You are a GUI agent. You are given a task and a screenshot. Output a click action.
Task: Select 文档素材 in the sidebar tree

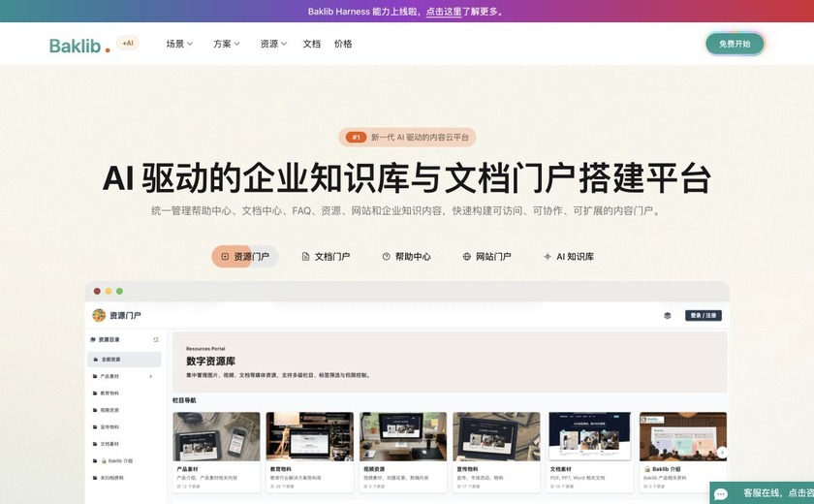pyautogui.click(x=110, y=444)
